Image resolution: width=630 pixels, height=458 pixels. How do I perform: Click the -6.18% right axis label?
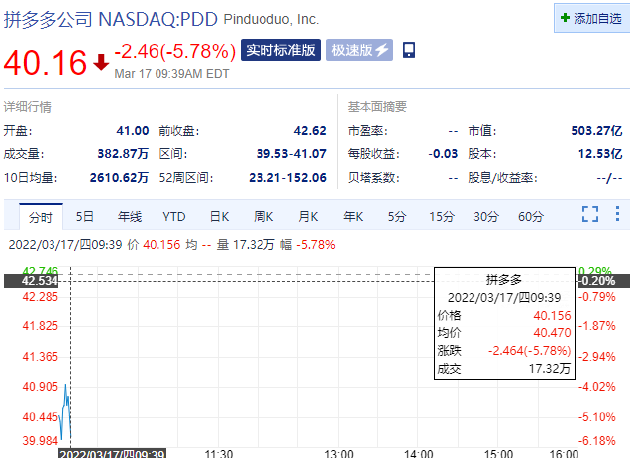597,441
